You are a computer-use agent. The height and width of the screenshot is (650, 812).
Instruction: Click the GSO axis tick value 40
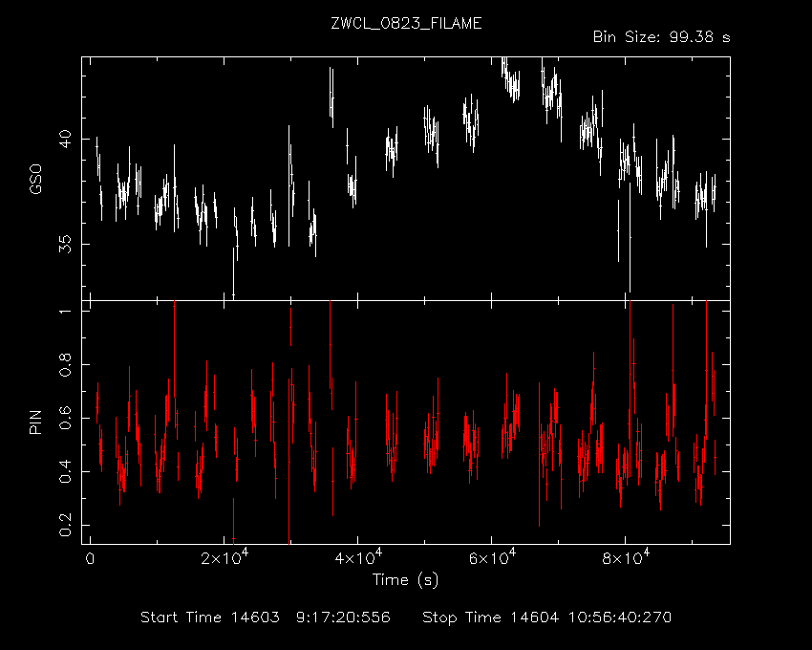click(x=65, y=139)
